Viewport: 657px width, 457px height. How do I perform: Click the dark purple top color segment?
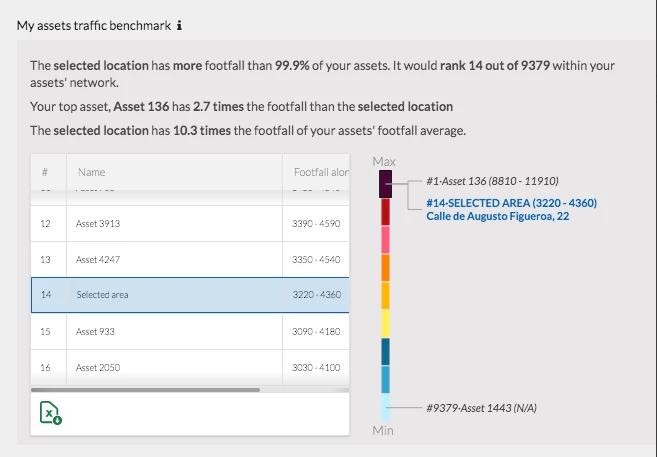(x=385, y=184)
